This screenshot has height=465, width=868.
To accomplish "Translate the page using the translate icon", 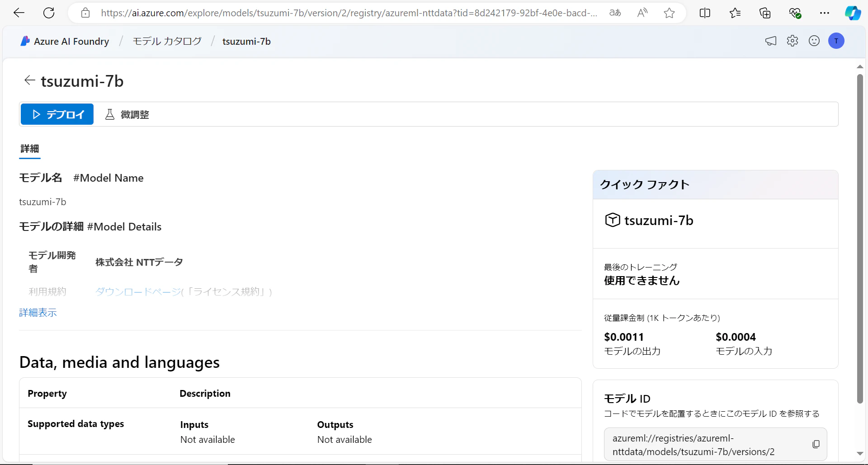I will pos(615,13).
